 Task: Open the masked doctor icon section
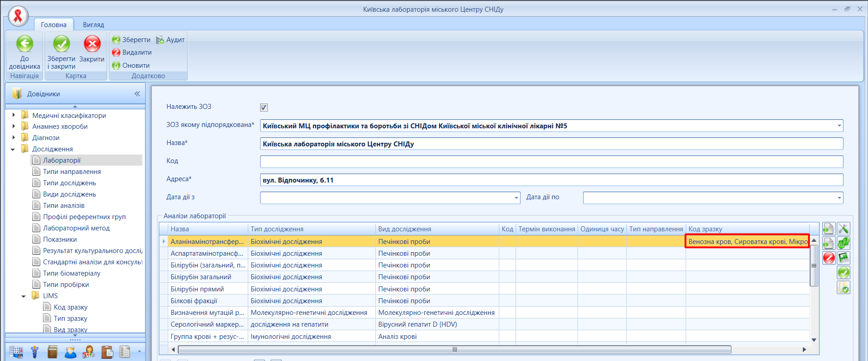point(71,352)
